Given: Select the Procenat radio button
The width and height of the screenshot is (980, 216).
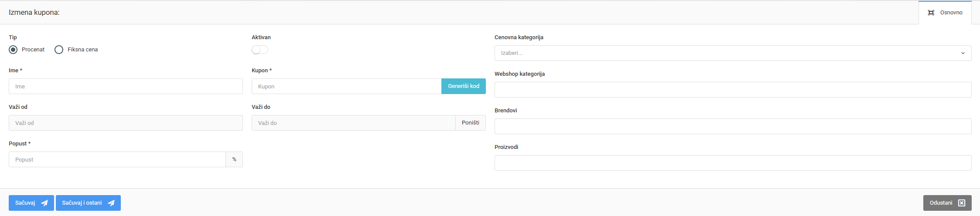Looking at the screenshot, I should (x=13, y=50).
